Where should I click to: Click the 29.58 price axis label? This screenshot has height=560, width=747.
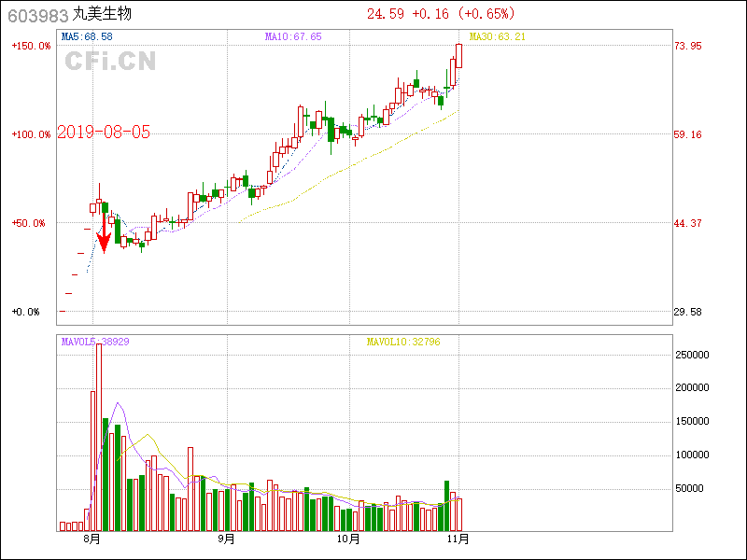click(688, 312)
